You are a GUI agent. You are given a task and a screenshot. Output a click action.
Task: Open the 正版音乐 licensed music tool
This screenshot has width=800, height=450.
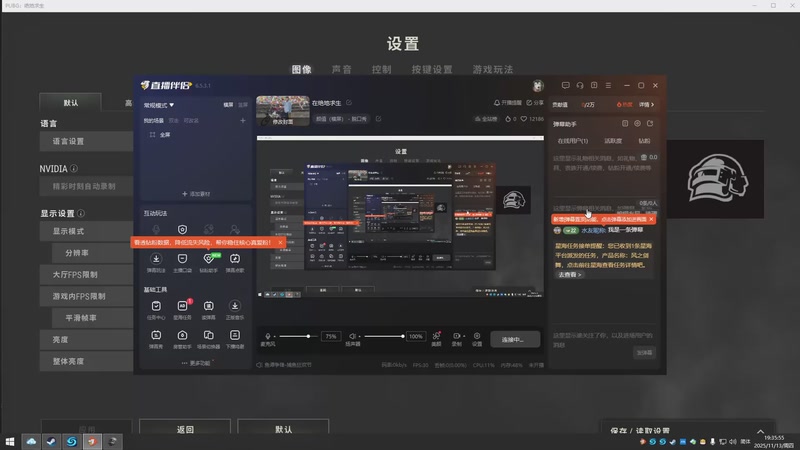point(235,309)
